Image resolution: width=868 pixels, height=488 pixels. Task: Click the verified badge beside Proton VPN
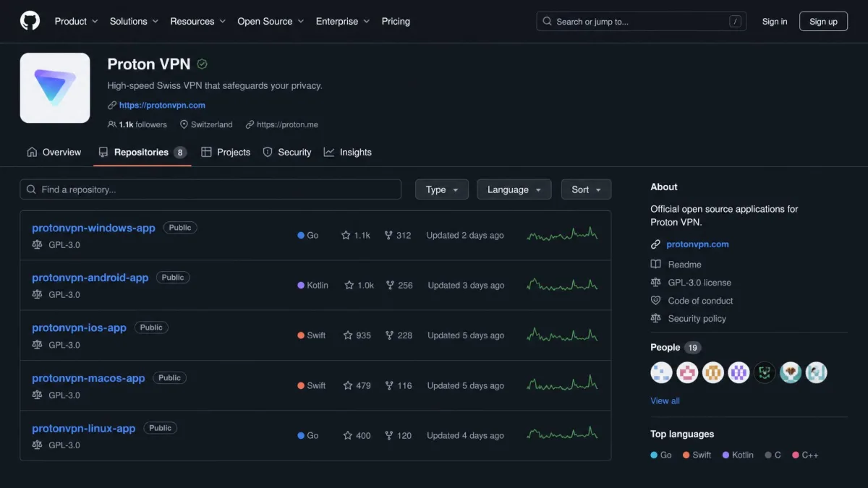click(203, 64)
